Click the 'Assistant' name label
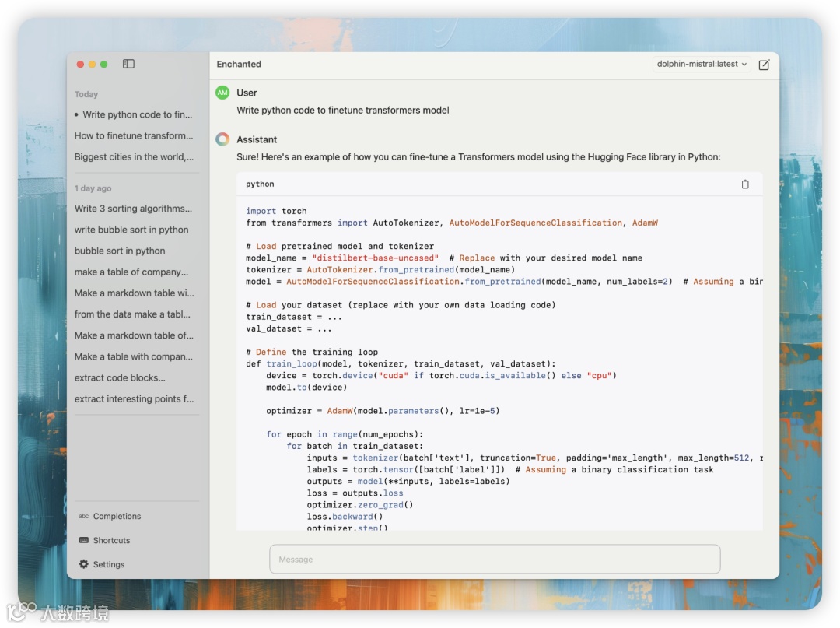This screenshot has height=628, width=840. click(x=257, y=139)
